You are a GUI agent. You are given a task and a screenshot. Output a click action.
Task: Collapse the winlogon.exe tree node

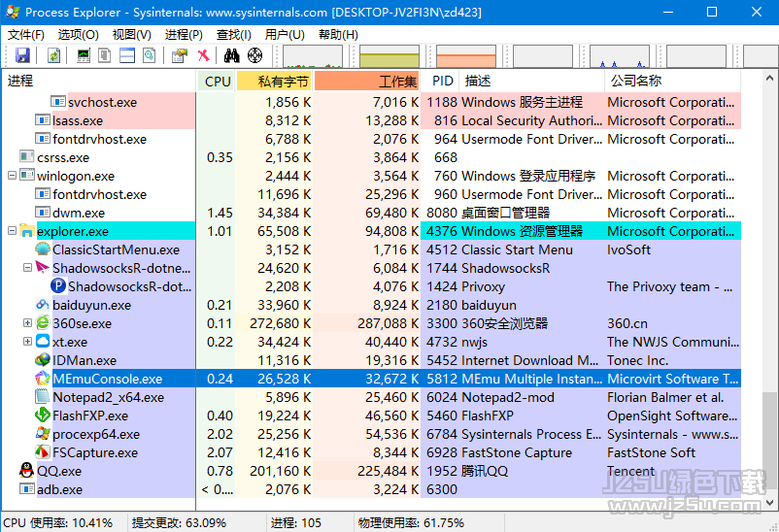tap(12, 176)
